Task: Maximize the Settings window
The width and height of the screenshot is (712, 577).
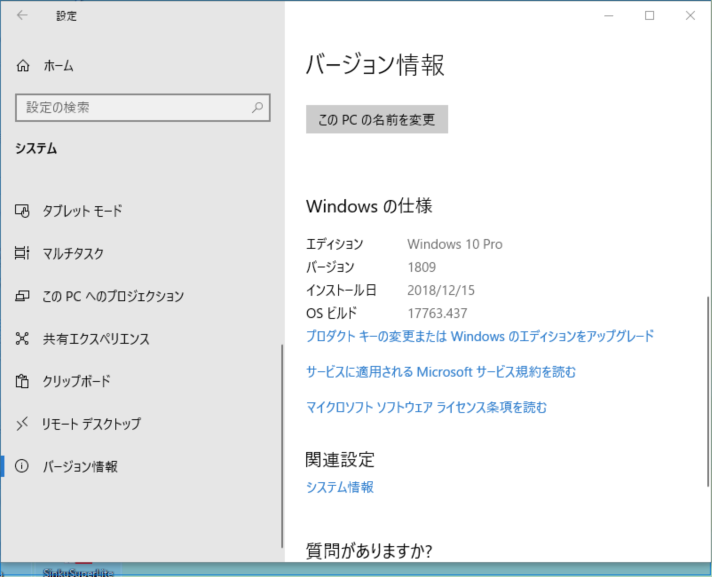Action: coord(649,16)
